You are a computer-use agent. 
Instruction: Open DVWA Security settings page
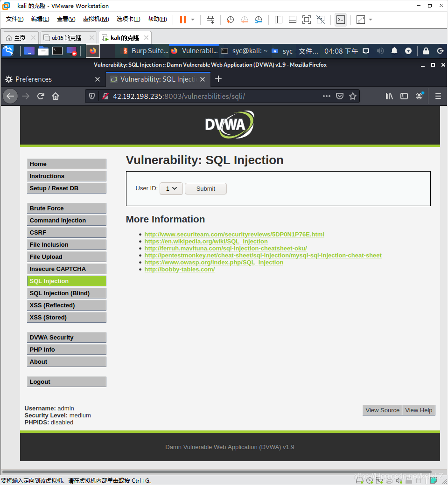(x=67, y=338)
